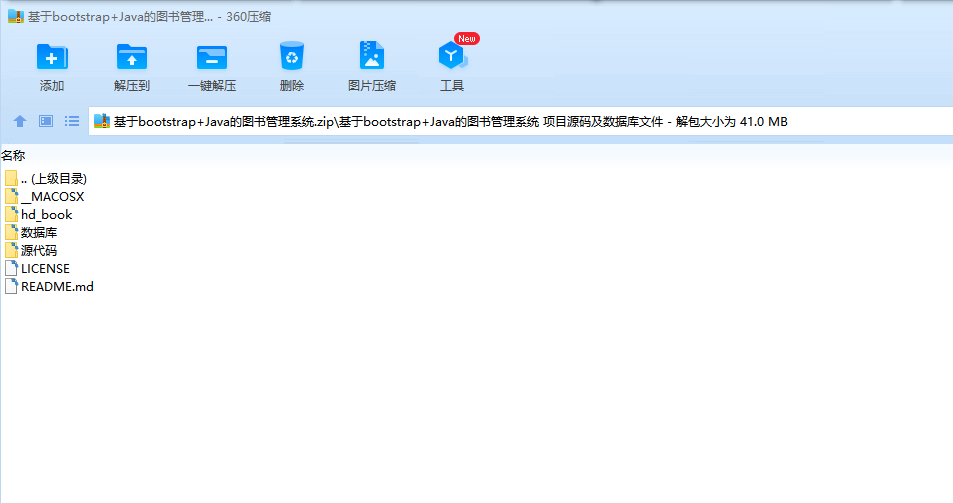This screenshot has height=503, width=953.
Task: Switch to the thumbnail view mode icon
Action: pos(46,121)
